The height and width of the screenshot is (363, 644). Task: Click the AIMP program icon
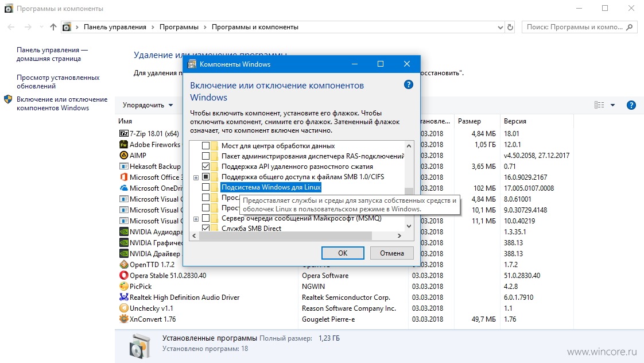pos(123,156)
